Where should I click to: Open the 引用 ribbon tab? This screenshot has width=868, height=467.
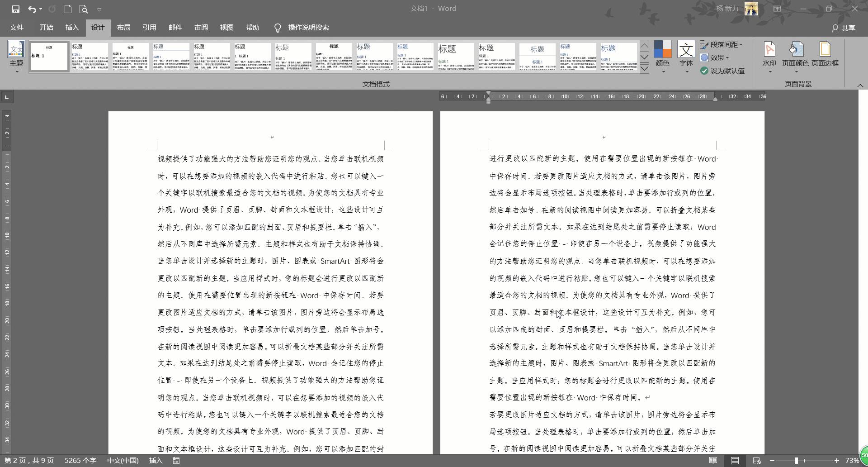[x=150, y=28]
